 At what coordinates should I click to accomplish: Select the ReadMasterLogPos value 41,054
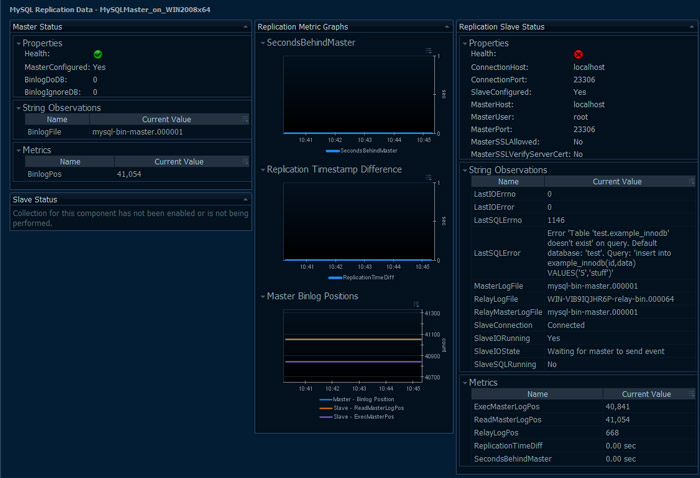coord(617,420)
